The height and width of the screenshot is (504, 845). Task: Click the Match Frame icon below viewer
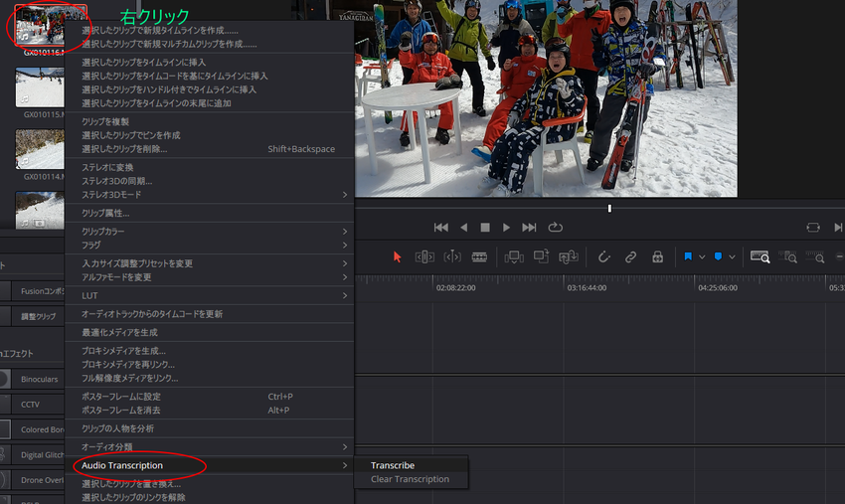(813, 228)
